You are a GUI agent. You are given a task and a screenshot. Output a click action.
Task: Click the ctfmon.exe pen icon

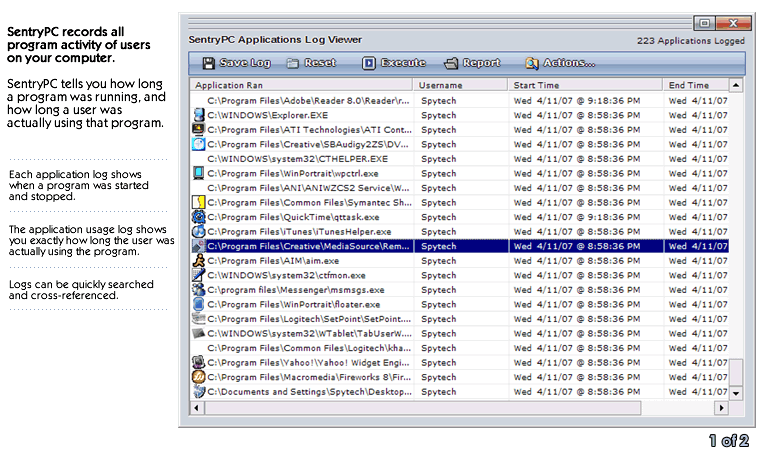(x=199, y=275)
